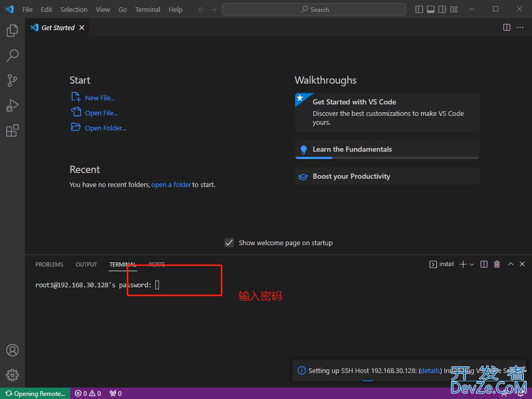Toggle primary side bar layout icon
The image size is (532, 399).
419,9
